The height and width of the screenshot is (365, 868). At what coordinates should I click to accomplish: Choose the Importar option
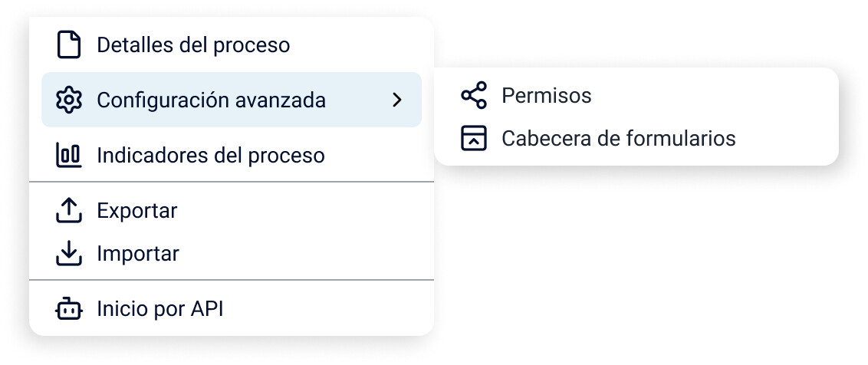(138, 253)
